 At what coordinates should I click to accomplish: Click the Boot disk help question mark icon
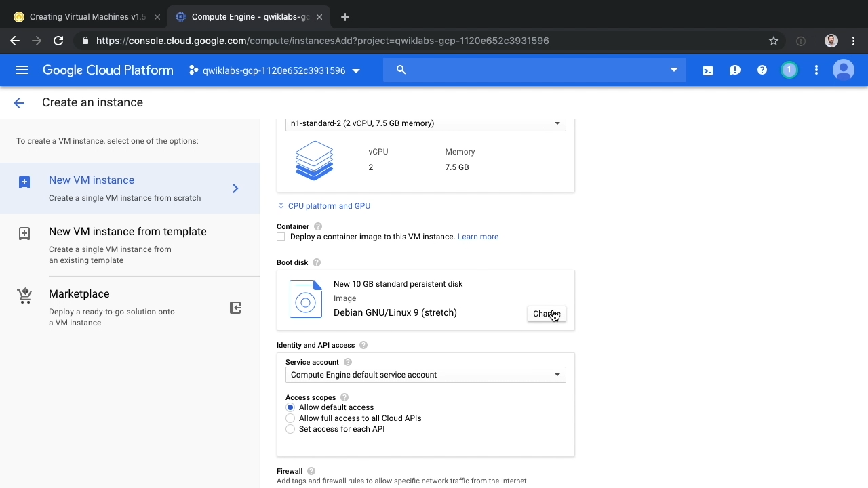coord(315,262)
